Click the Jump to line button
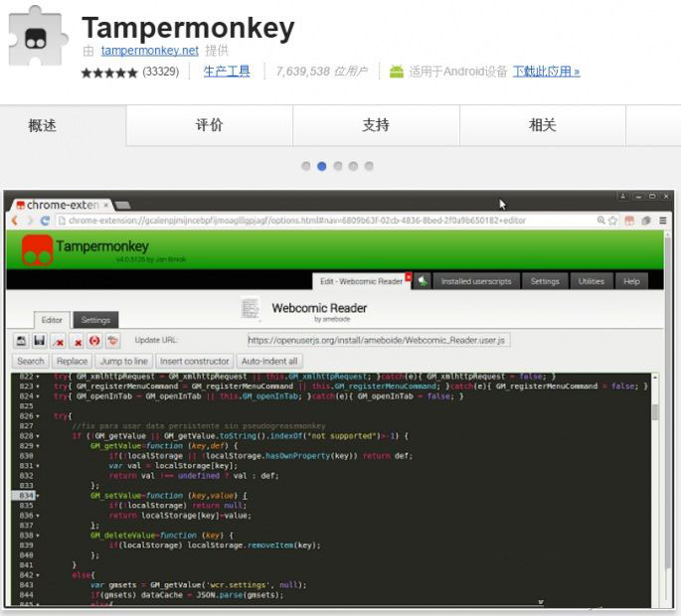This screenshot has width=681, height=616. (x=124, y=362)
